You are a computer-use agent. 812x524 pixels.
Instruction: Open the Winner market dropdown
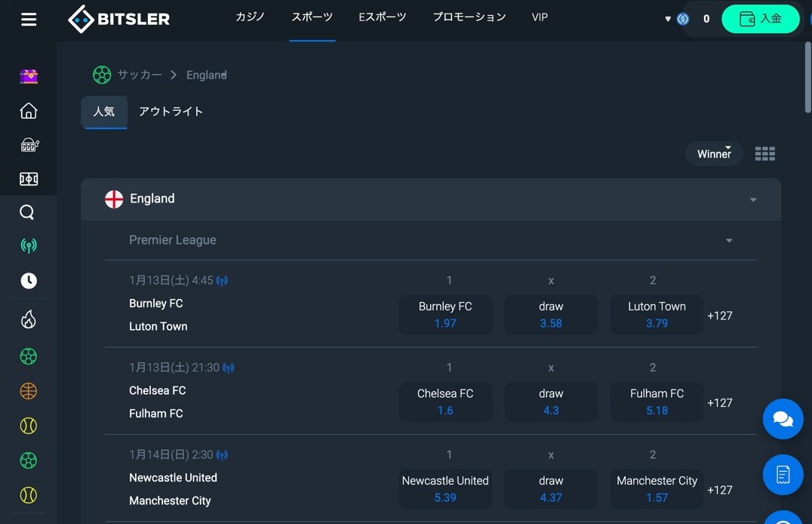(714, 154)
